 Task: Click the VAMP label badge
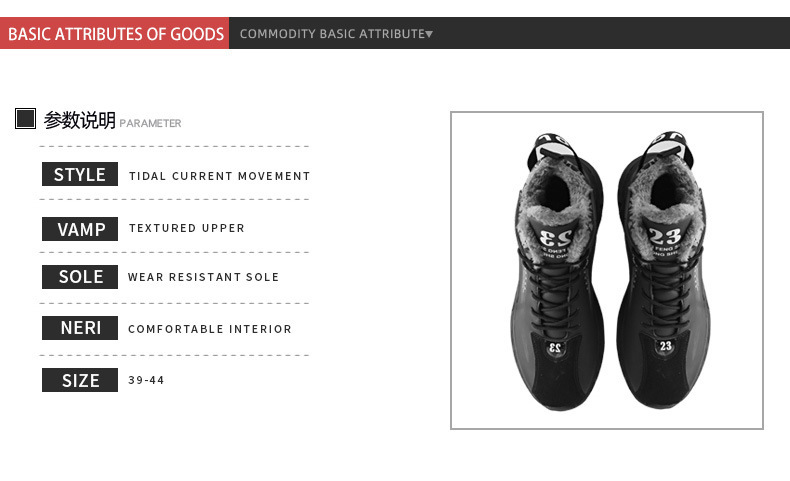pyautogui.click(x=80, y=229)
